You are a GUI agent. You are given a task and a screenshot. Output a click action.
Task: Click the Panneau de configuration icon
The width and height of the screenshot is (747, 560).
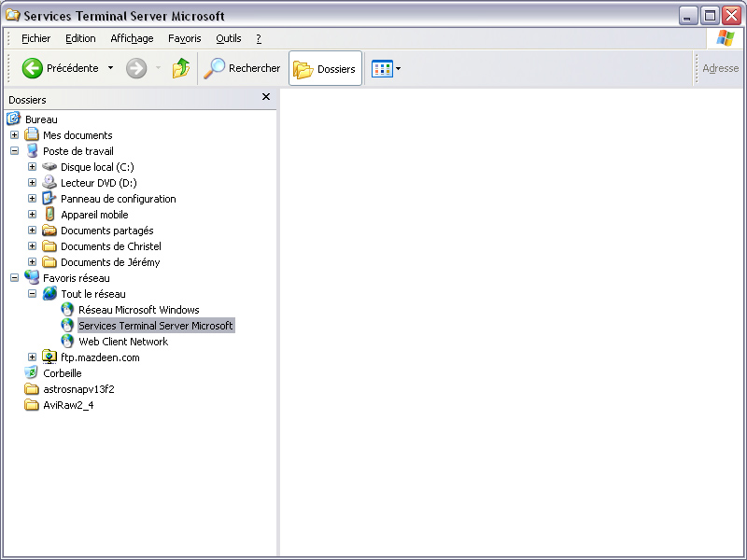[49, 198]
